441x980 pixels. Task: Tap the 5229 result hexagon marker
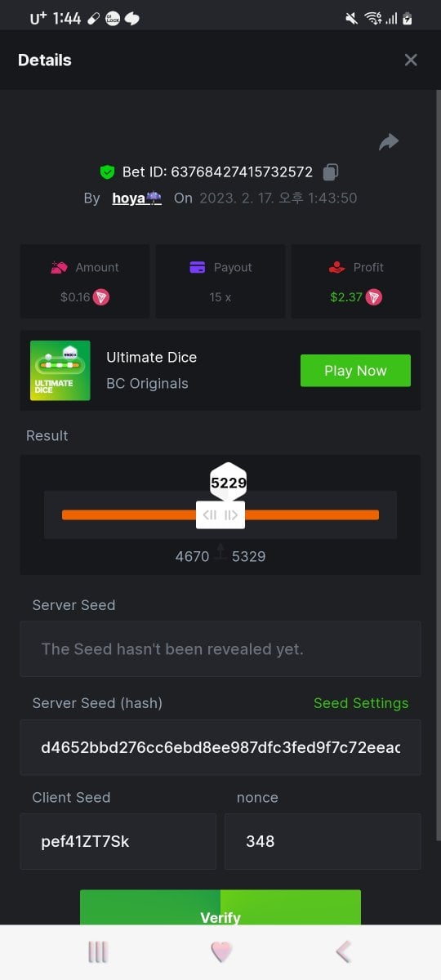229,483
